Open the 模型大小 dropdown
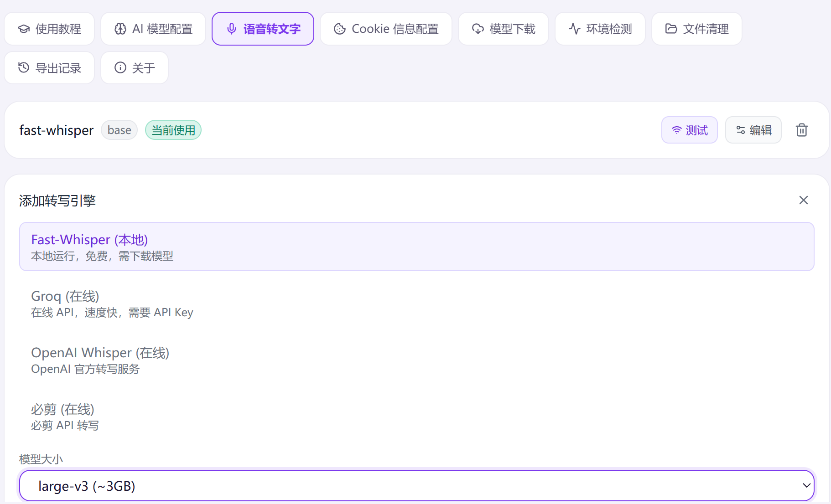 pyautogui.click(x=417, y=486)
